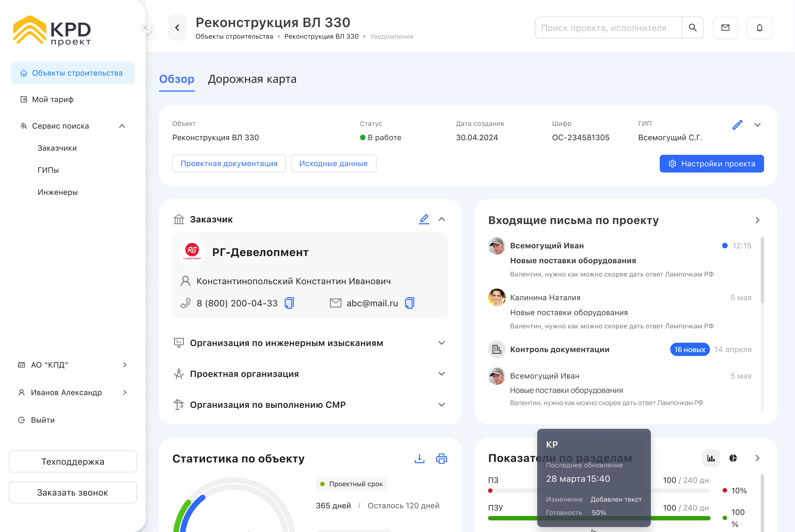
Task: Edit the Заказчик section with pencil icon
Action: point(424,219)
